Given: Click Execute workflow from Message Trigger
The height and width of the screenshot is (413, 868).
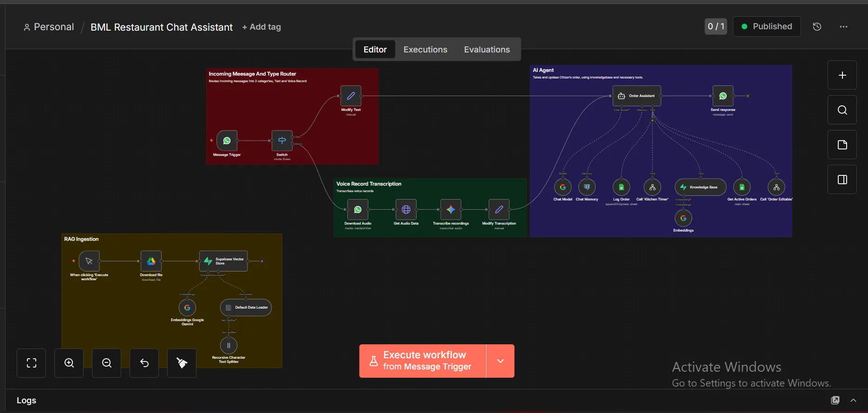Looking at the screenshot, I should click(x=423, y=361).
